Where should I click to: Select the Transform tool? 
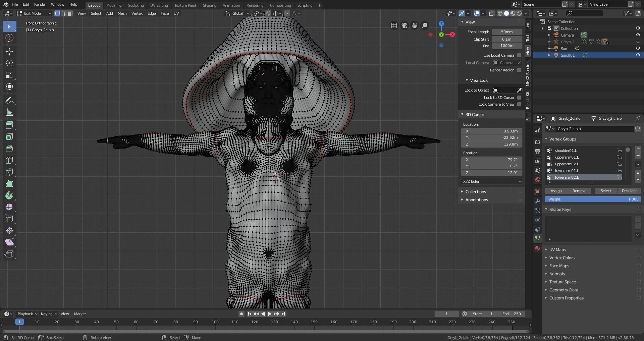pyautogui.click(x=9, y=87)
